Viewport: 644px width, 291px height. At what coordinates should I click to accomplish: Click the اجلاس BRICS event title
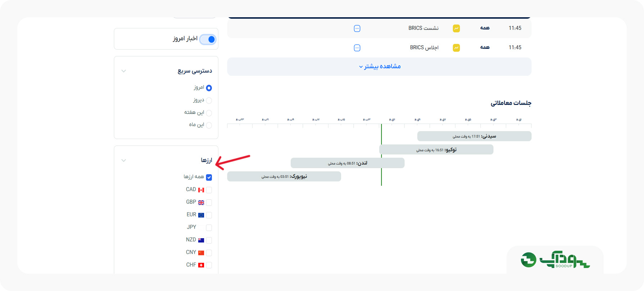click(424, 47)
